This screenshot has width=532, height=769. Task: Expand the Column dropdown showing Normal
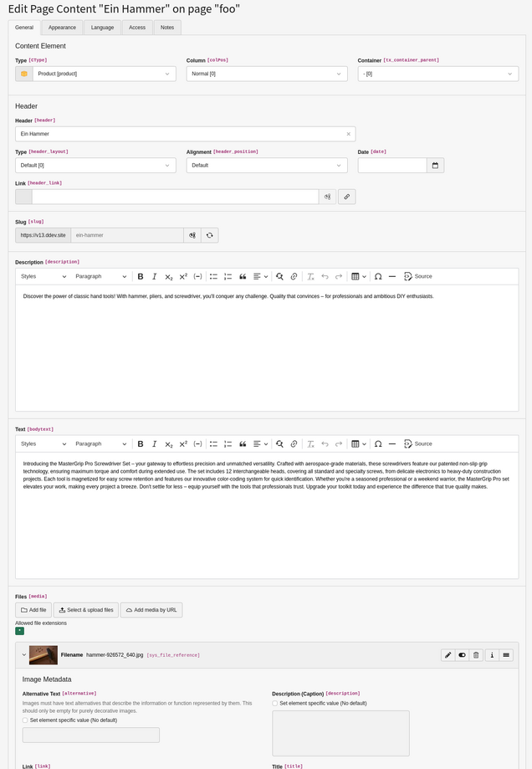click(x=266, y=74)
